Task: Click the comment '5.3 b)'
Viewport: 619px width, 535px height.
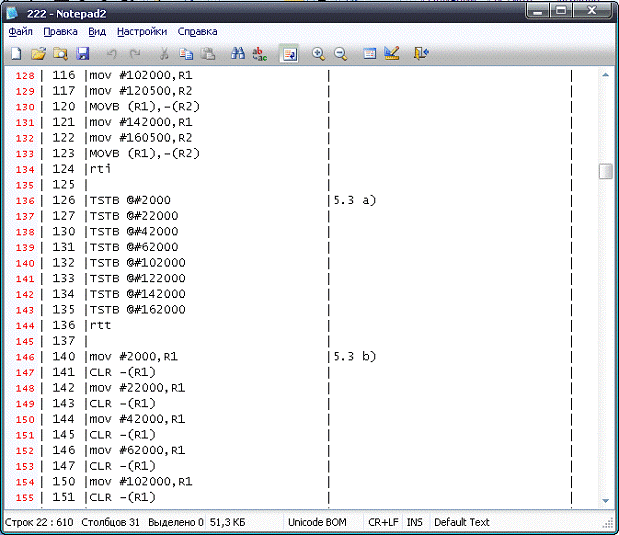Action: coord(355,357)
